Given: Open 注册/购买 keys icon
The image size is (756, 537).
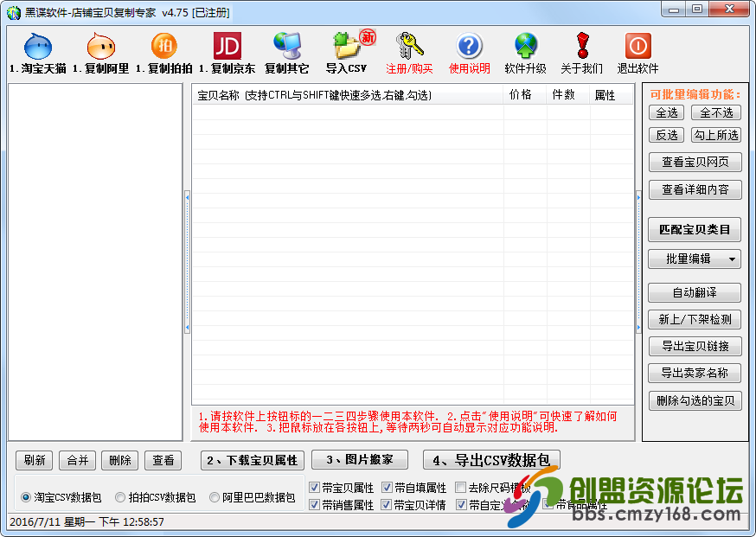Looking at the screenshot, I should (x=409, y=46).
